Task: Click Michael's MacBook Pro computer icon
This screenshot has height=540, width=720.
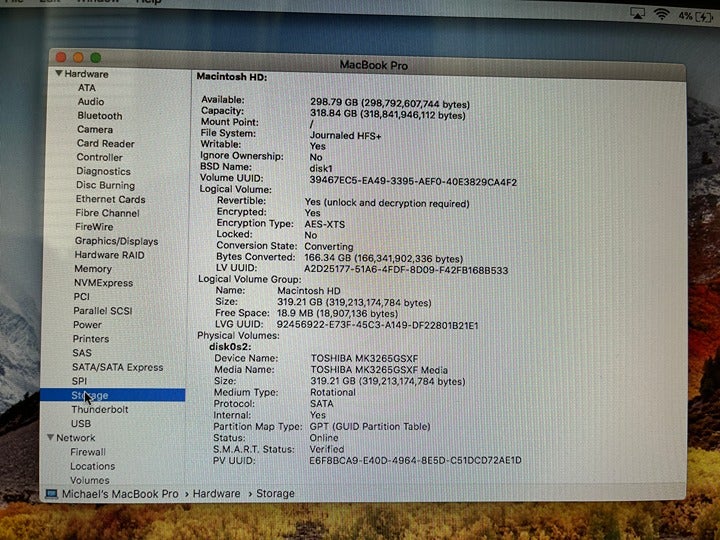Action: click(51, 494)
